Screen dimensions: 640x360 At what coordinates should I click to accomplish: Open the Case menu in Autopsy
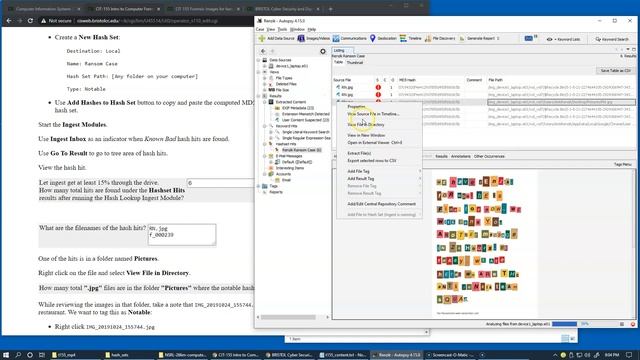(260, 29)
